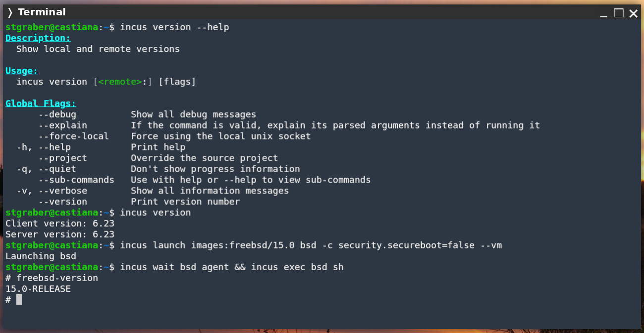The width and height of the screenshot is (644, 333).
Task: Click the underlined Description: heading
Action: click(38, 38)
